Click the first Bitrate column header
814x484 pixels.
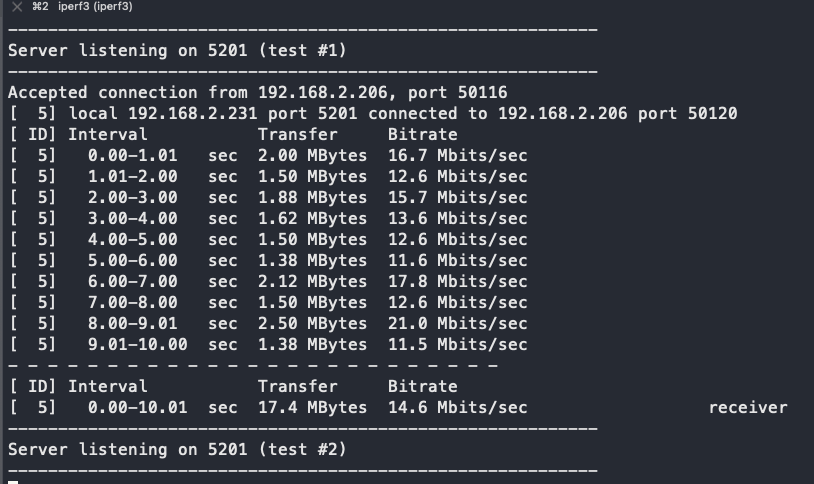[x=423, y=135]
